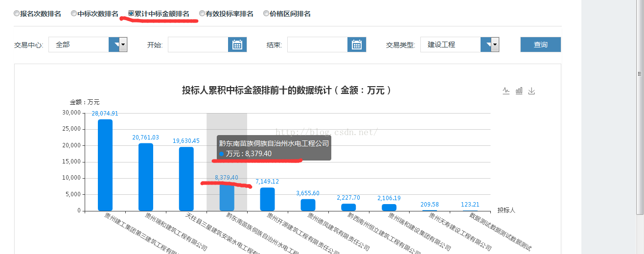
Task: Download chart as image icon
Action: (x=532, y=91)
